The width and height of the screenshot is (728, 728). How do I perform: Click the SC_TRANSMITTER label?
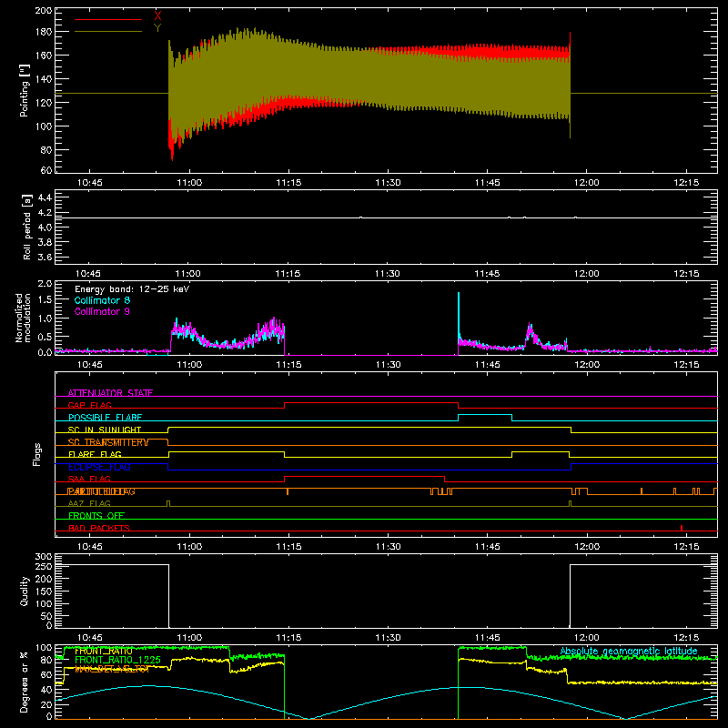(107, 442)
